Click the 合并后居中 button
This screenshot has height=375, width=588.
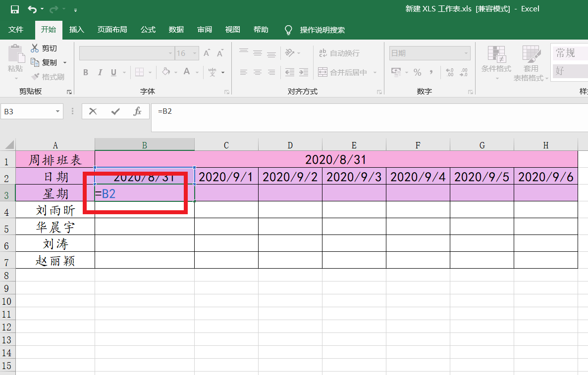(343, 72)
